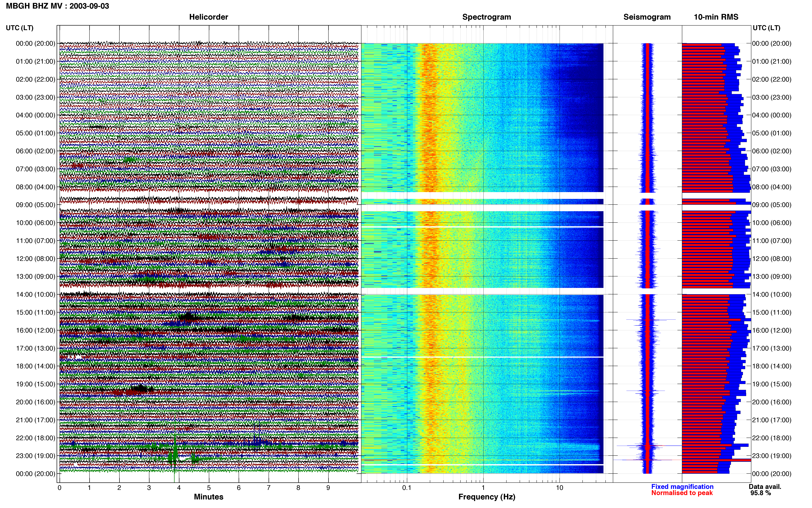Click the 'Fixed magnification' legend text
The width and height of the screenshot is (812, 508).
(682, 486)
